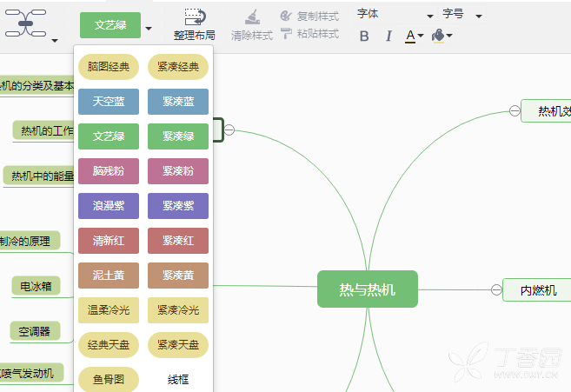This screenshot has width=571, height=392.
Task: Pick the 文艺绿 theme in the list
Action: point(109,136)
